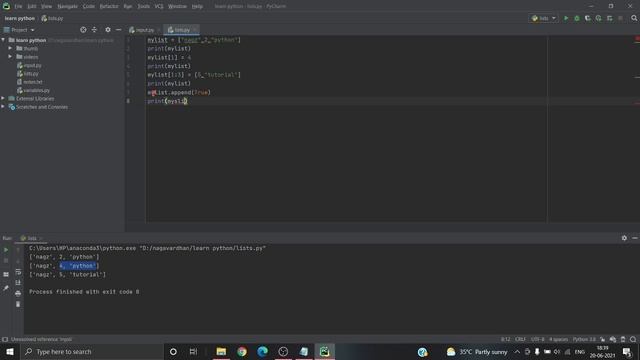Run with coverage using the shield icon

[588, 18]
